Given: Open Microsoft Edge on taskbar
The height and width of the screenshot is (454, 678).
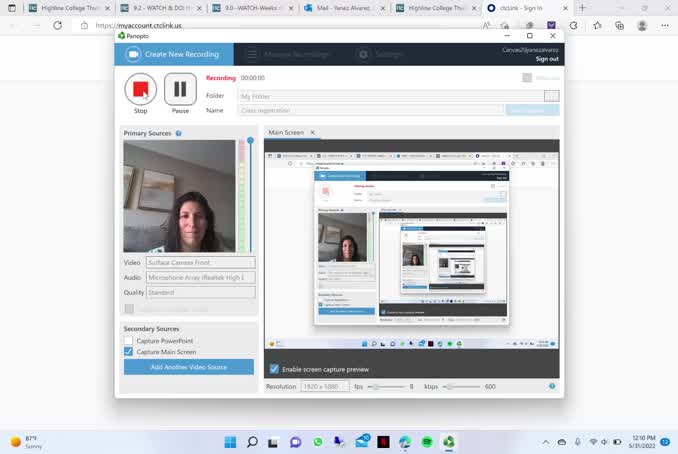Looking at the screenshot, I should point(405,442).
